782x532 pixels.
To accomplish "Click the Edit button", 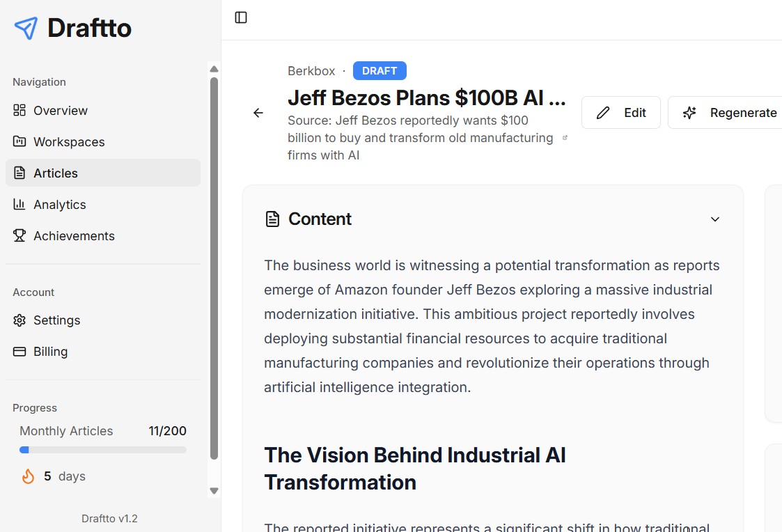I will point(621,113).
